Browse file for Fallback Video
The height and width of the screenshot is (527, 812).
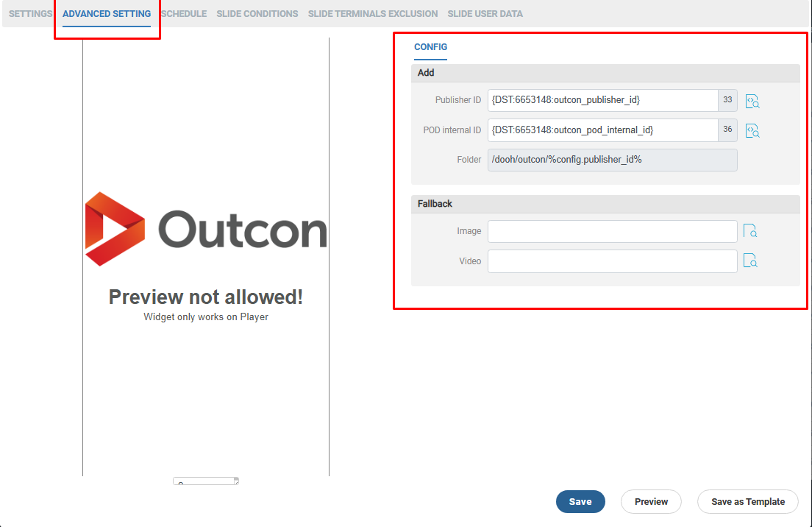coord(750,261)
